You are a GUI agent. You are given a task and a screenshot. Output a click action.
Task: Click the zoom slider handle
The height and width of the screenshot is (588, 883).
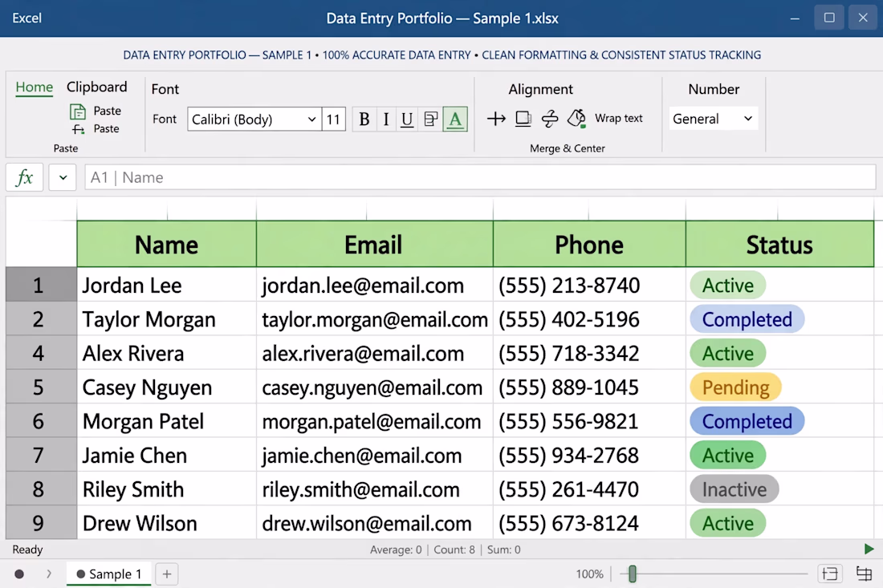[x=633, y=574]
